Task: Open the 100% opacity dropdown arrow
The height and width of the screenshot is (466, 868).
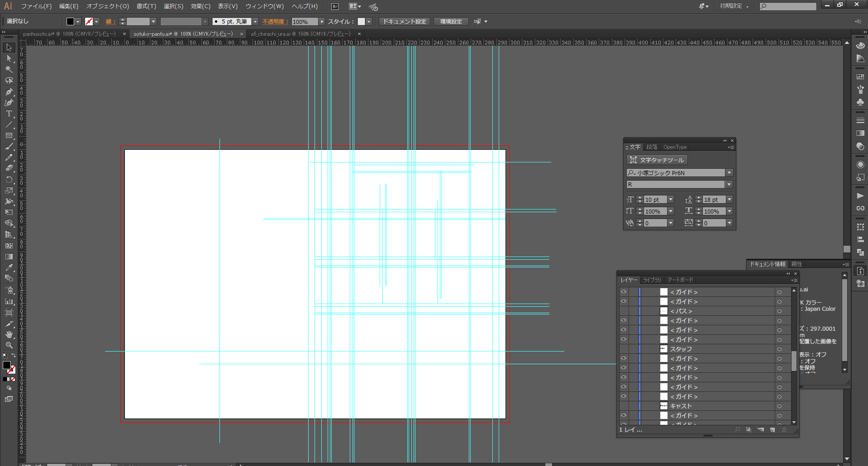Action: pyautogui.click(x=322, y=22)
